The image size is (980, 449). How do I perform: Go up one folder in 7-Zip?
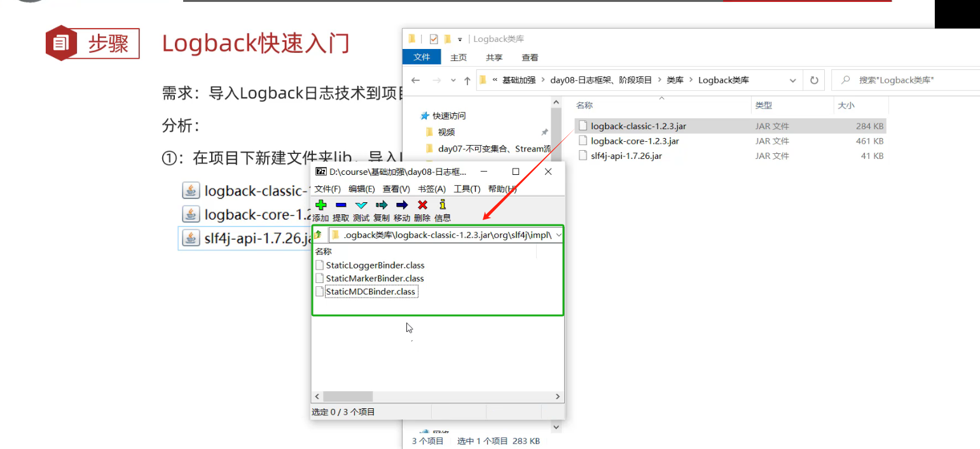[318, 235]
